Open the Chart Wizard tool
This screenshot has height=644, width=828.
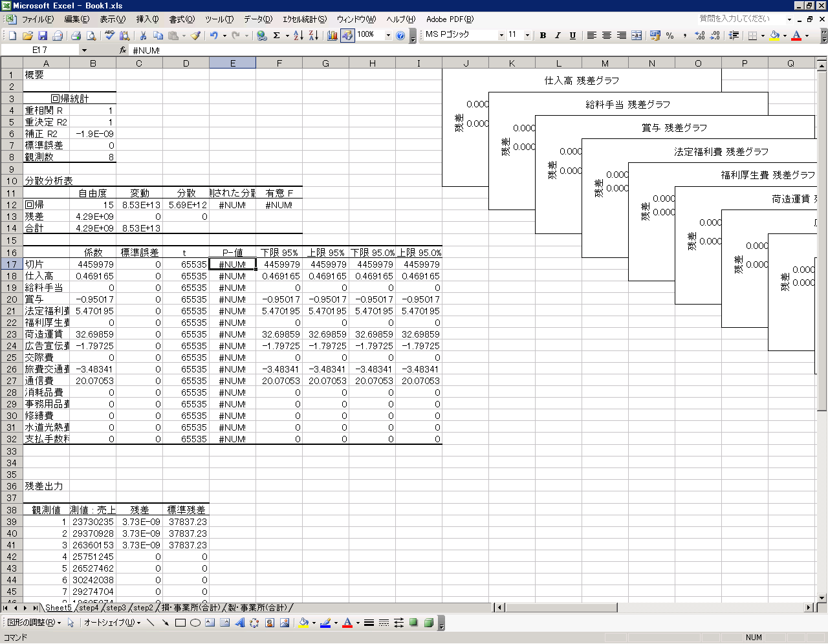click(332, 36)
